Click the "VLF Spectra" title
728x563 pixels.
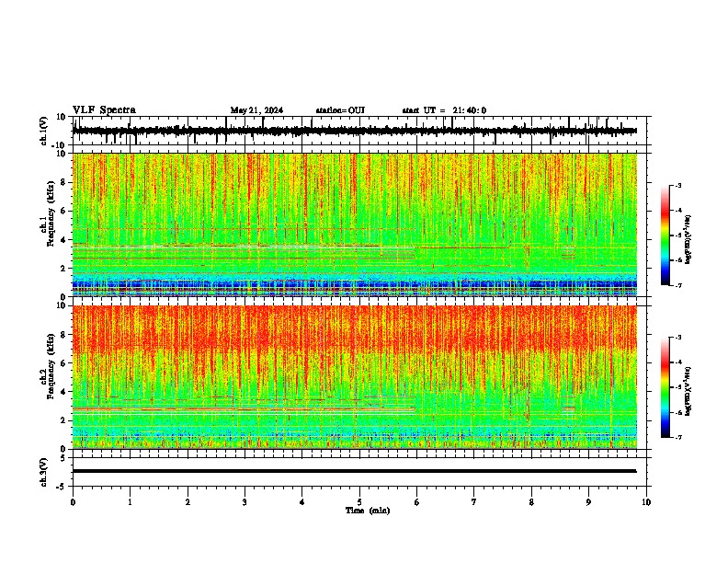[104, 109]
